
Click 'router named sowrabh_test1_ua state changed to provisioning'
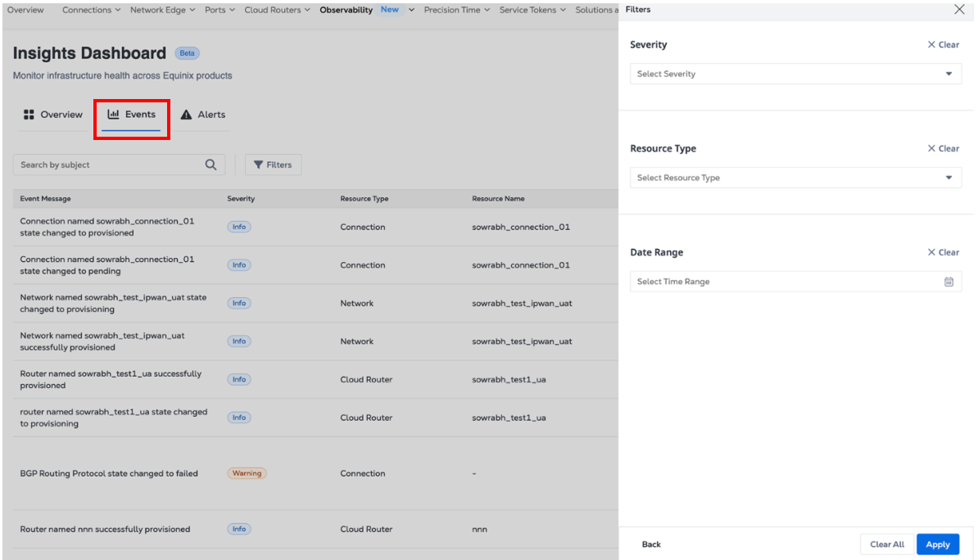(x=113, y=418)
